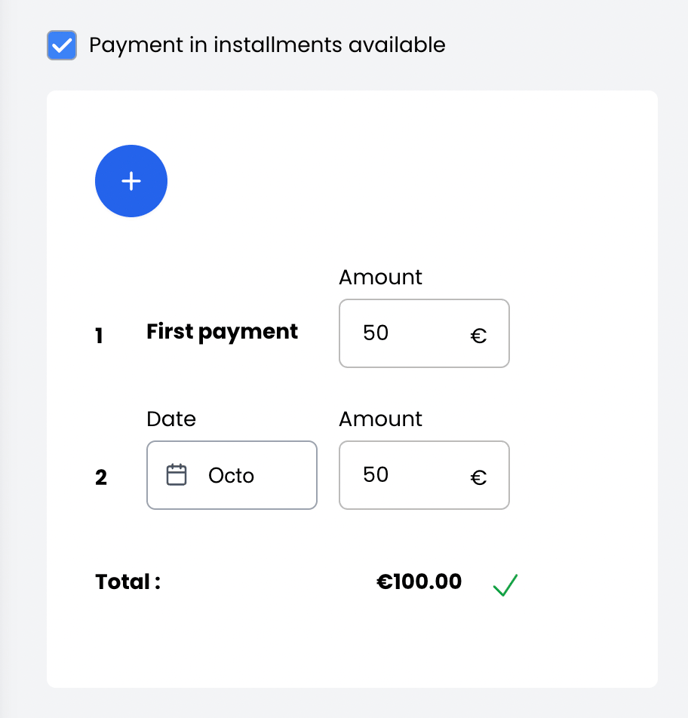The image size is (688, 718).
Task: Click installment row number 1
Action: 100,336
